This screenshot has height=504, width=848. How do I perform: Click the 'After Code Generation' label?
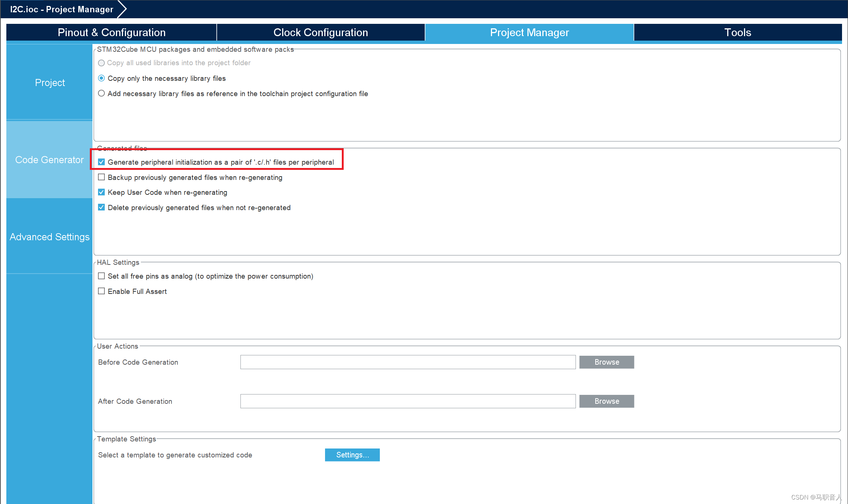pos(135,401)
